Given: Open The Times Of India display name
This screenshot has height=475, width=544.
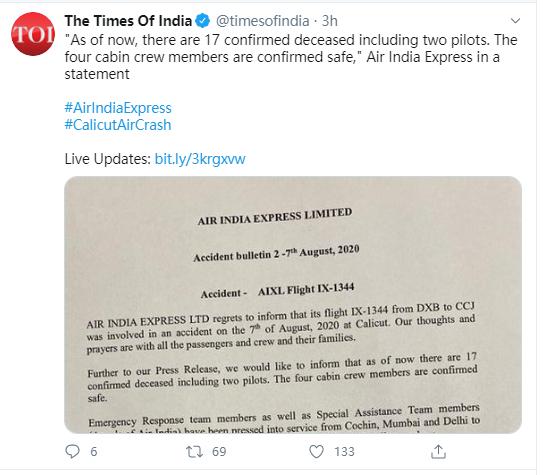Looking at the screenshot, I should pyautogui.click(x=128, y=21).
